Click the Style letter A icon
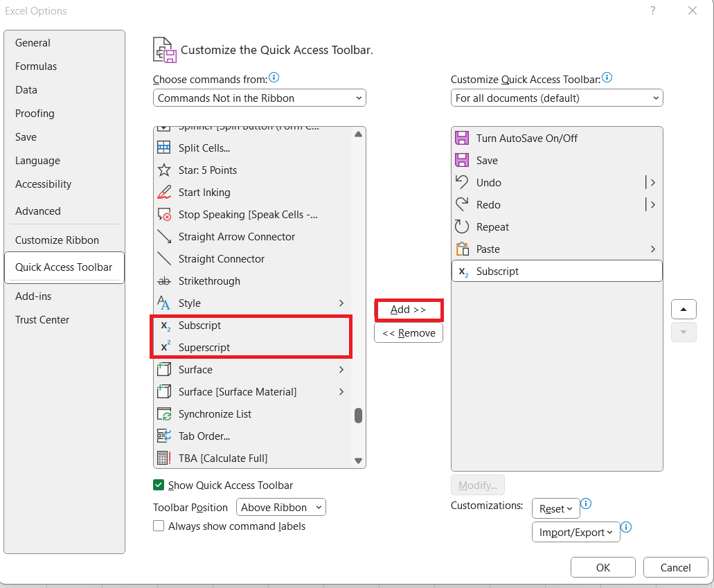714x588 pixels. coord(164,303)
